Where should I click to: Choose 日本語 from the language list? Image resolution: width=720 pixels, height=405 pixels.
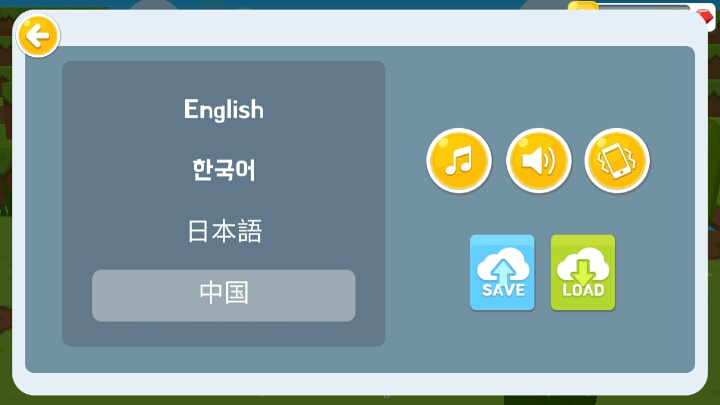pos(225,231)
